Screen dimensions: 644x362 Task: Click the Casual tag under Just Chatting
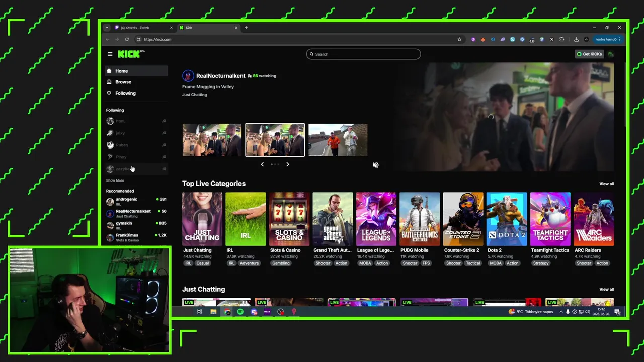click(x=203, y=263)
